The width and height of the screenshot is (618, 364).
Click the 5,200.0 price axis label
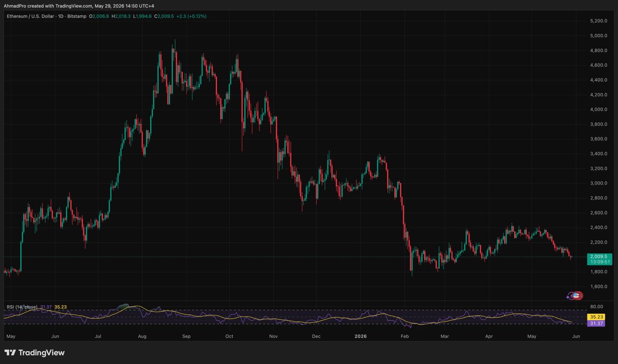(x=597, y=21)
